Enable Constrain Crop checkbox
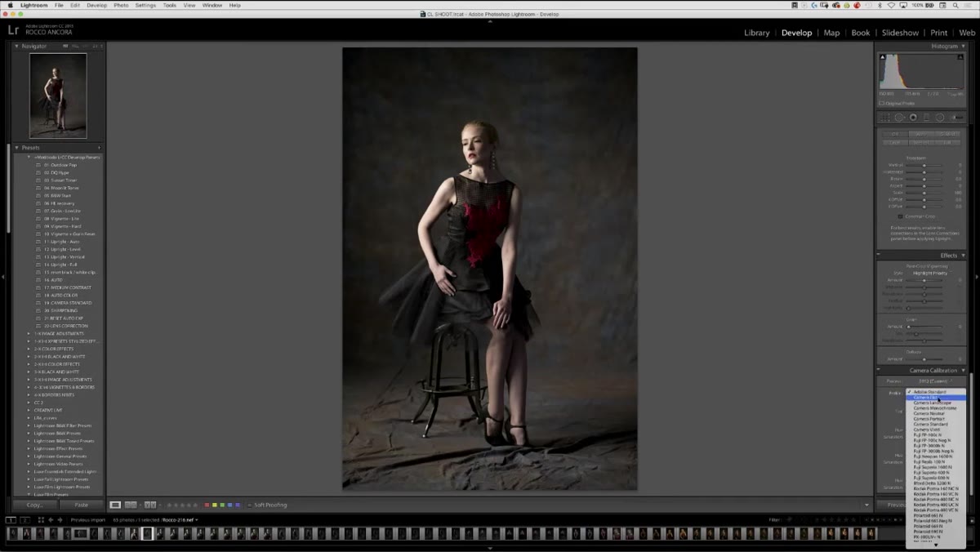 coord(901,216)
